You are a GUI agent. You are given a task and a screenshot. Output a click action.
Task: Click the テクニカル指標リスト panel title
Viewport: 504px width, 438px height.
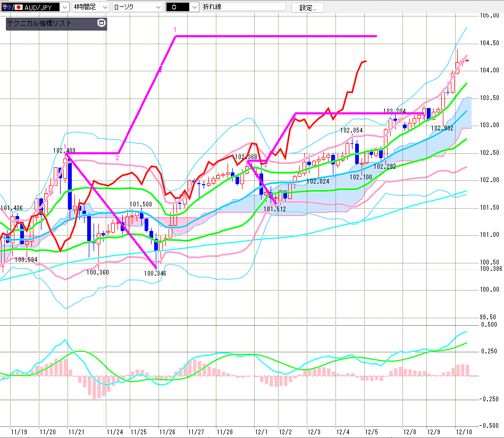pyautogui.click(x=39, y=23)
